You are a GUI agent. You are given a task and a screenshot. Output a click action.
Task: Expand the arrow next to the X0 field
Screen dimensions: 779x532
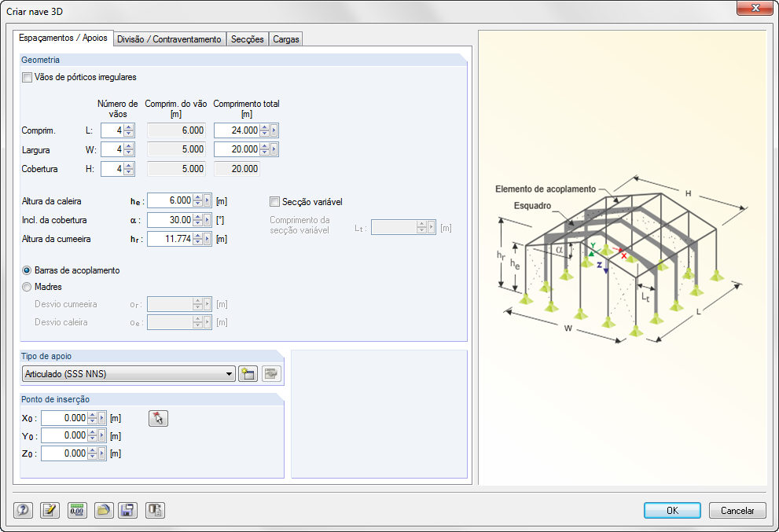tap(102, 418)
